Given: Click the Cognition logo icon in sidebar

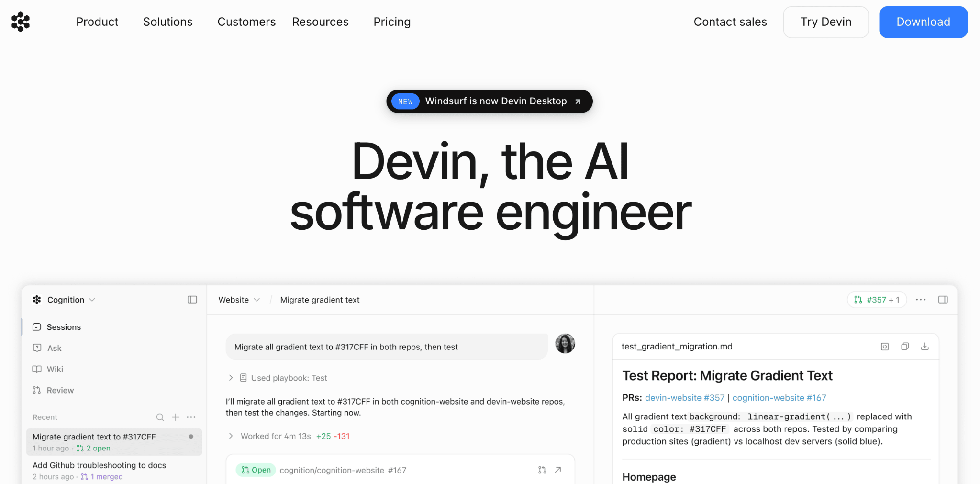Looking at the screenshot, I should click(37, 300).
